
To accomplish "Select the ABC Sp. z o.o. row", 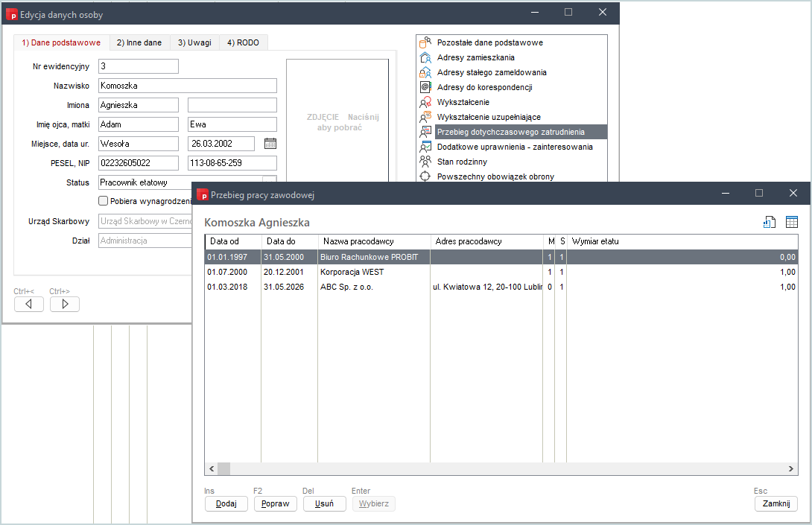I will click(501, 287).
